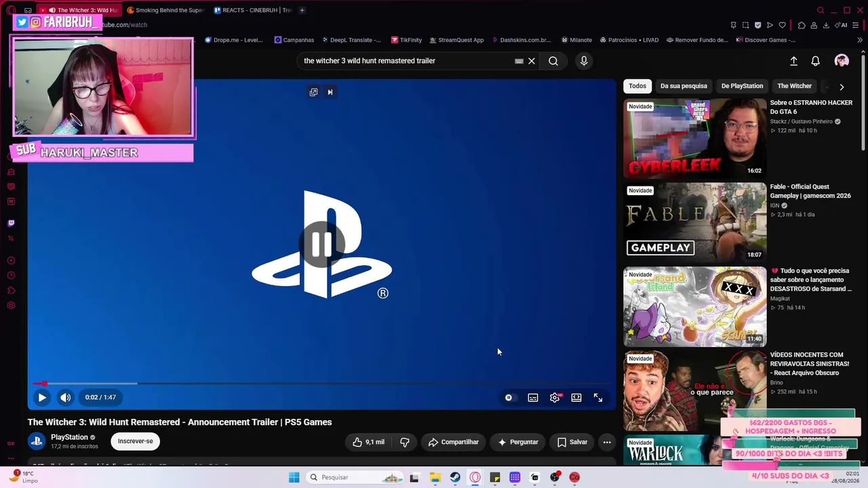The image size is (868, 488).
Task: Enter fullscreen on the video player
Action: pos(598,398)
